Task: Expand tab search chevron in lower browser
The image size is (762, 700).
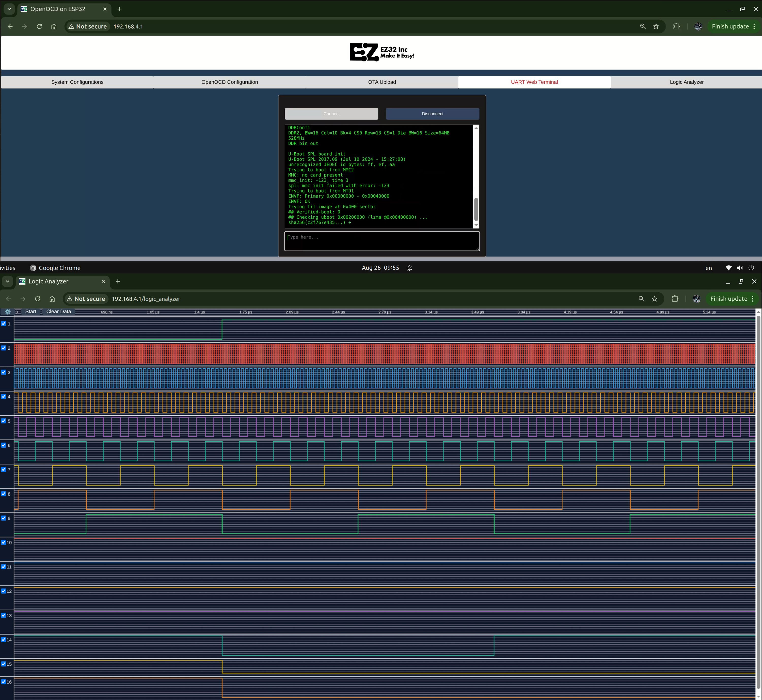Action: 8,281
